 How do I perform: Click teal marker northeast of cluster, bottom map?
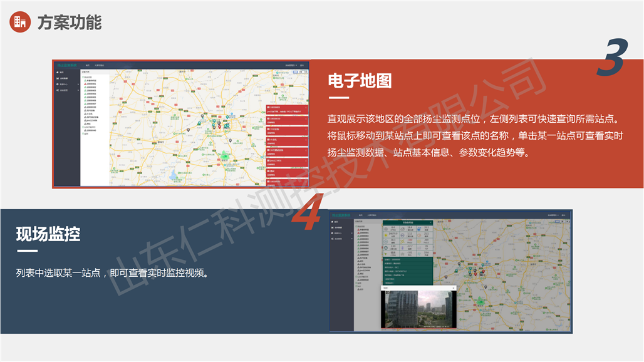pyautogui.click(x=482, y=265)
